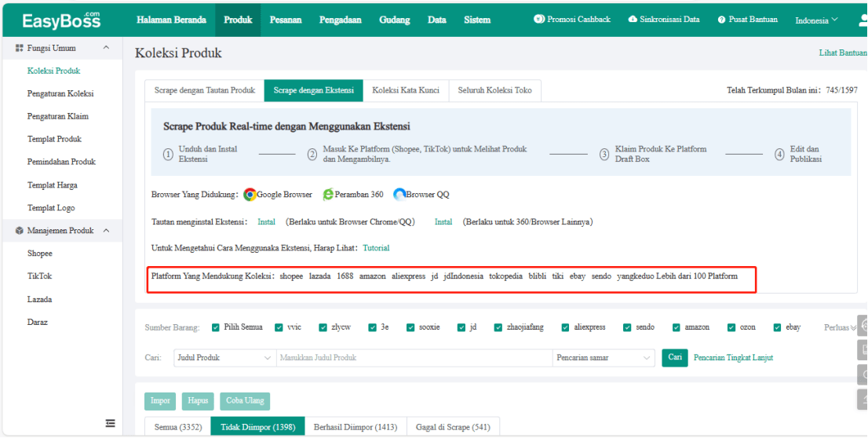Click the Browser QQ icon
Screen dimensions: 868x438
click(399, 195)
